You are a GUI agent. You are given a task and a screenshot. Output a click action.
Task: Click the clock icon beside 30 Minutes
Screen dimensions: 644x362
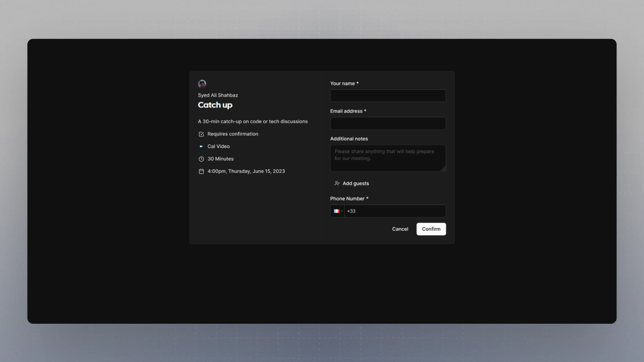201,159
